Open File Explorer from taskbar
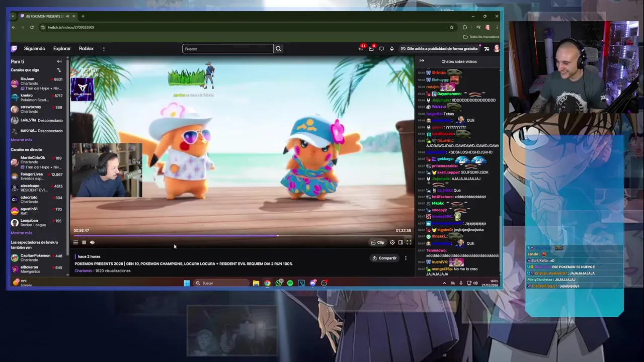644x362 pixels. [x=256, y=283]
